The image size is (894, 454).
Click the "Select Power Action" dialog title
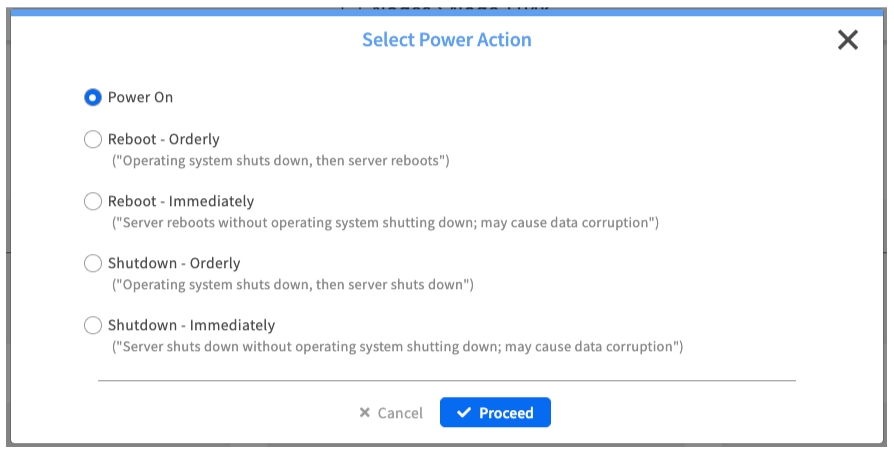(x=447, y=40)
